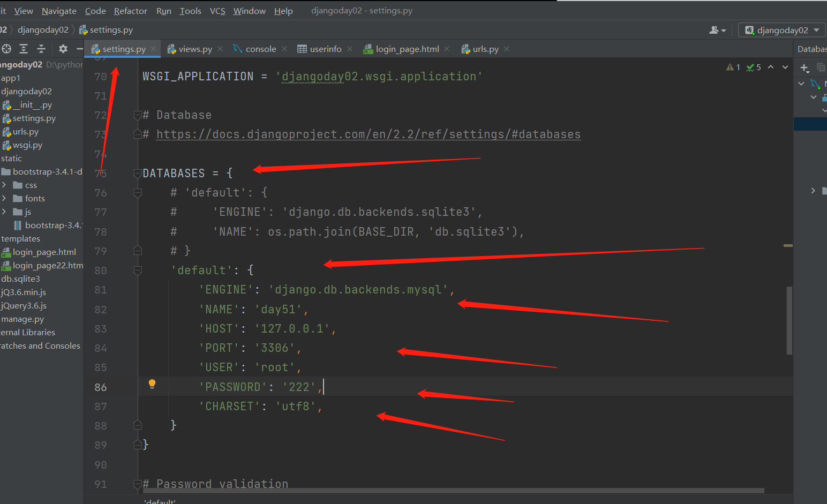827x504 pixels.
Task: Place cursor on 'HOST': '127.0.0.1' line
Action: point(267,329)
